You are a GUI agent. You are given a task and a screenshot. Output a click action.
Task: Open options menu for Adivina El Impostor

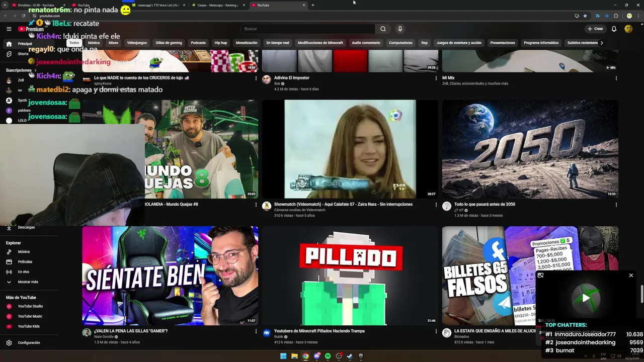(x=436, y=78)
